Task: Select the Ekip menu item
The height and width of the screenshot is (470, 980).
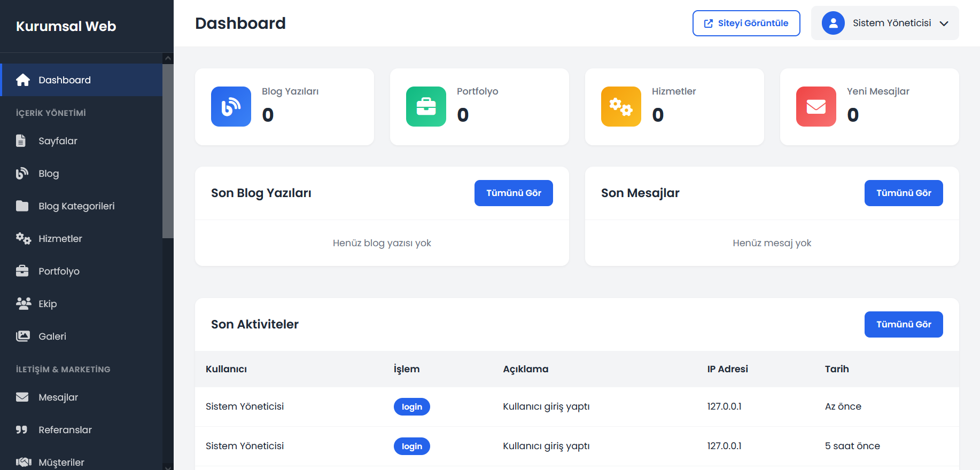Action: tap(81, 304)
